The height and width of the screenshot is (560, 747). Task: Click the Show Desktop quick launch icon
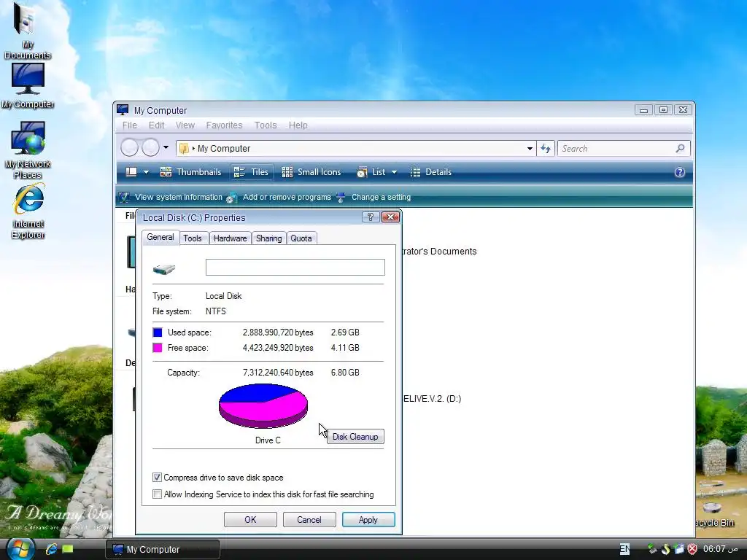tap(68, 549)
